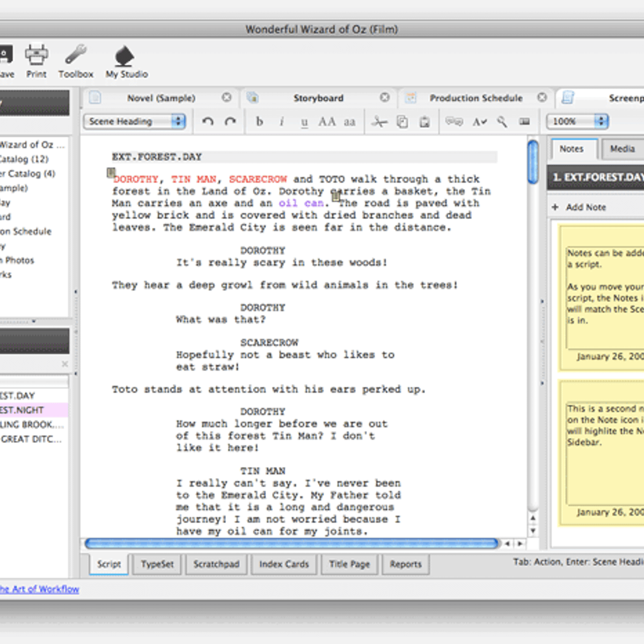The height and width of the screenshot is (644, 644).
Task: Switch to the Production Schedule tab
Action: click(476, 98)
